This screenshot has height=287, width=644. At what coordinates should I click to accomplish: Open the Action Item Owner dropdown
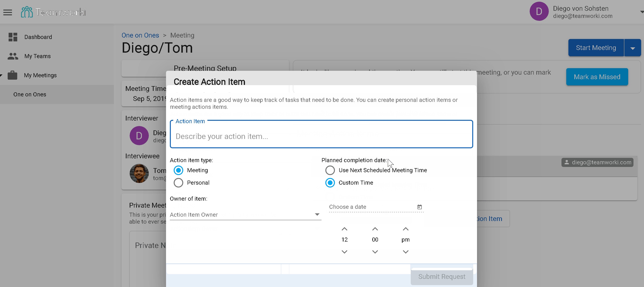245,215
